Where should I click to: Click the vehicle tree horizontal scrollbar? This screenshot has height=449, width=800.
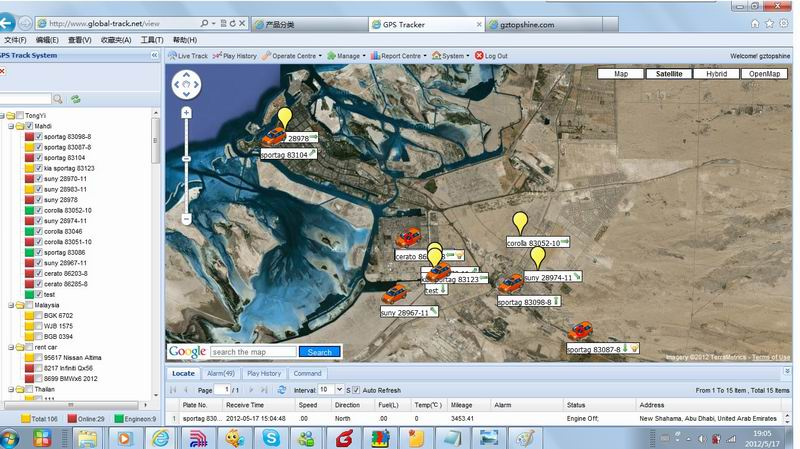coord(70,405)
